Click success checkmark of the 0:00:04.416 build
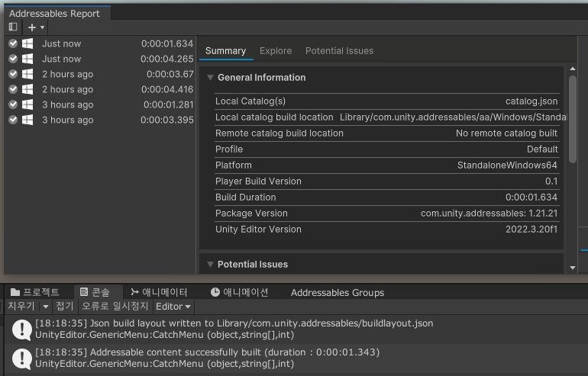Viewport: 588px width, 376px height. pyautogui.click(x=13, y=89)
